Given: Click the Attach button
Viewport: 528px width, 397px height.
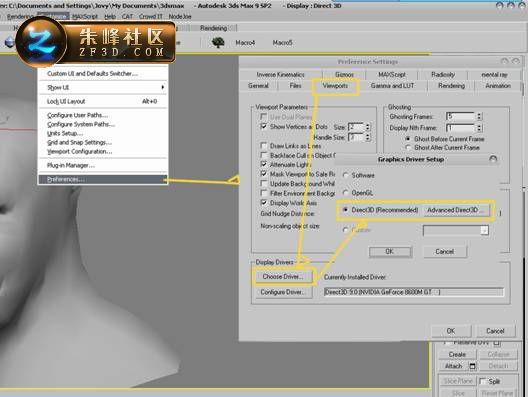Looking at the screenshot, I should click(453, 366).
